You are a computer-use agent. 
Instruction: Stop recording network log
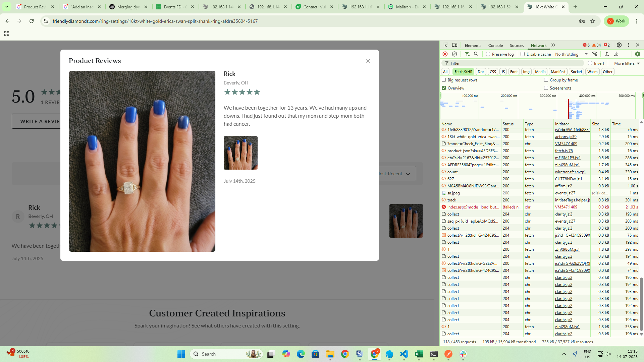445,54
